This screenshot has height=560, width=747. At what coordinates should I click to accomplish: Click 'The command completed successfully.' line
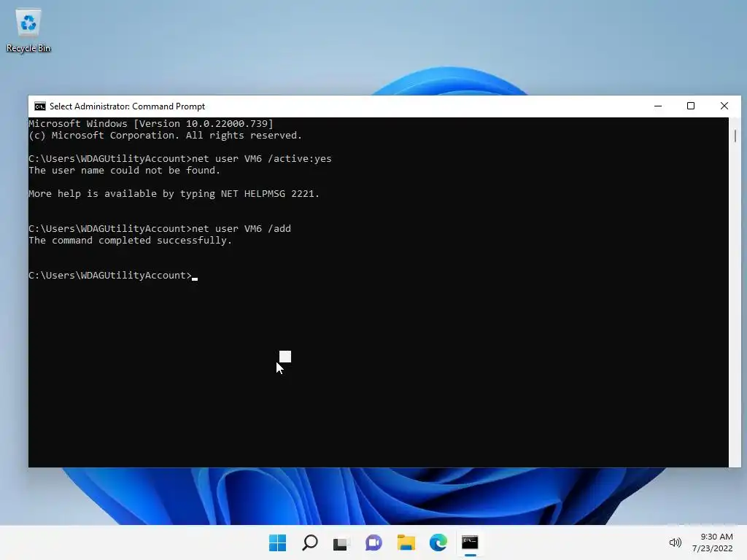130,241
